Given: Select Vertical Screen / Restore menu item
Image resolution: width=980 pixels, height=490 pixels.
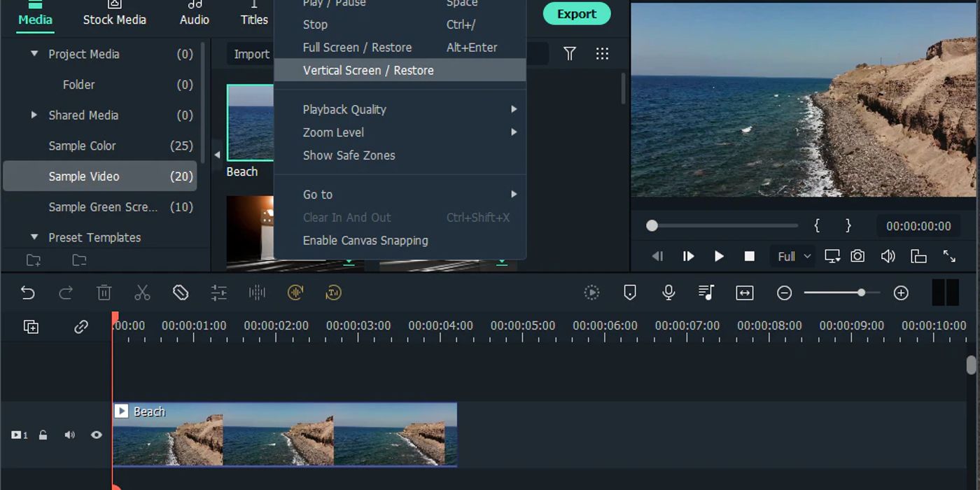Looking at the screenshot, I should [x=368, y=70].
